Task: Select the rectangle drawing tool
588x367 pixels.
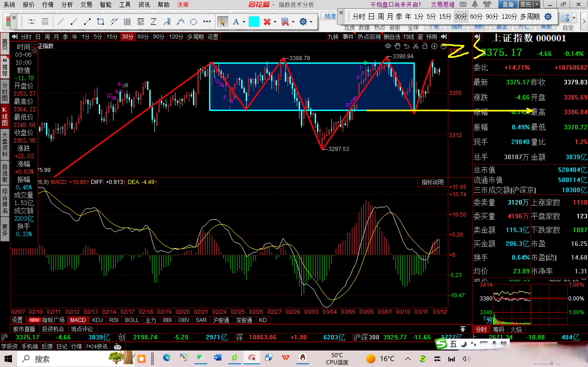Action: click(100, 22)
